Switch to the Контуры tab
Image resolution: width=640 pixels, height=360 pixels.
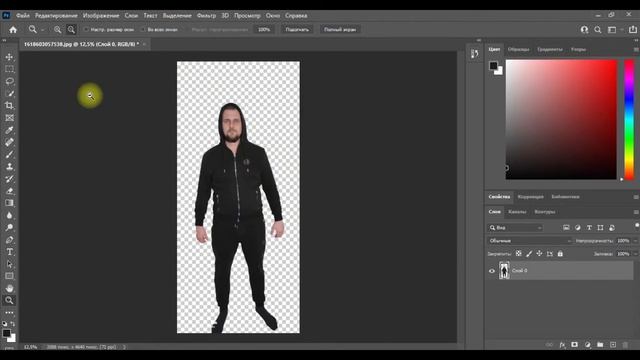point(545,212)
